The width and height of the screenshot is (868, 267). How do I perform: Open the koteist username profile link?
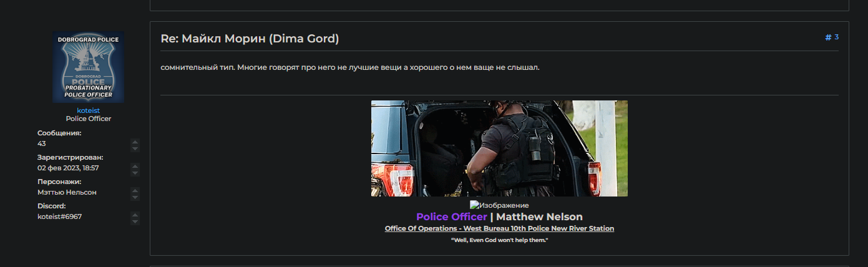pyautogui.click(x=88, y=110)
